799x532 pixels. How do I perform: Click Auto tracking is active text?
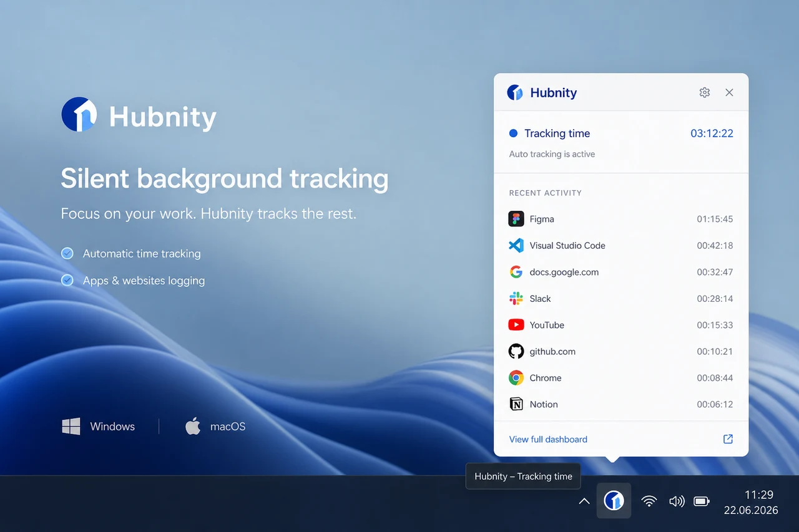552,154
